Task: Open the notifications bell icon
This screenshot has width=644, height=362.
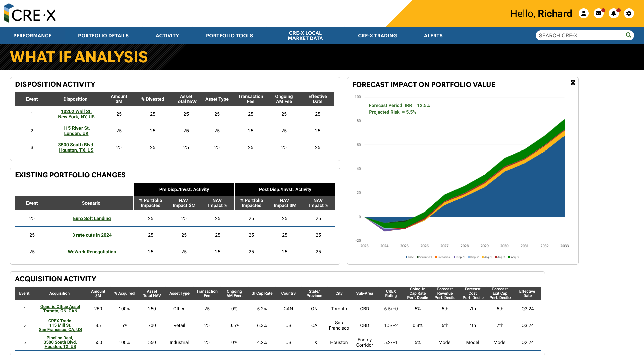Action: pos(613,13)
